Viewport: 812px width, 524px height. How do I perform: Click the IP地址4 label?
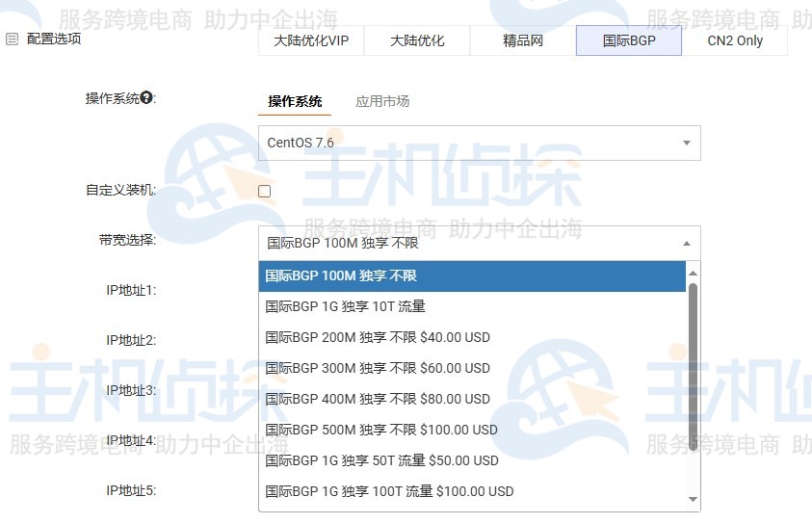click(x=131, y=440)
